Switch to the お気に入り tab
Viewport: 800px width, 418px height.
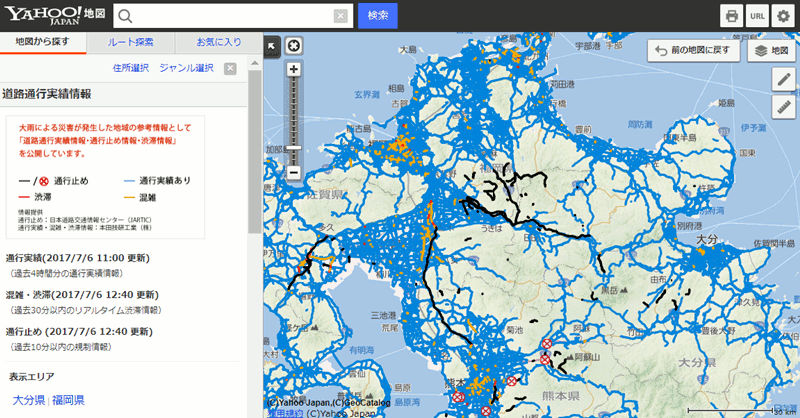tap(218, 42)
